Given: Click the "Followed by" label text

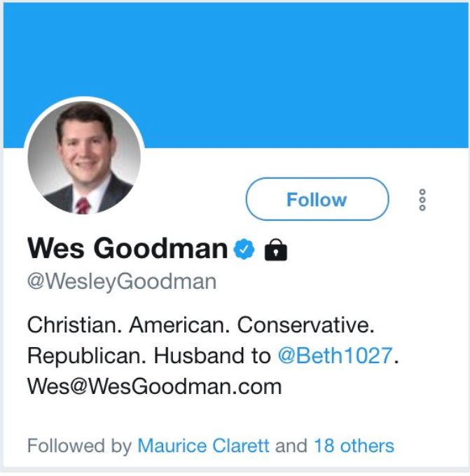Looking at the screenshot, I should click(x=79, y=445).
